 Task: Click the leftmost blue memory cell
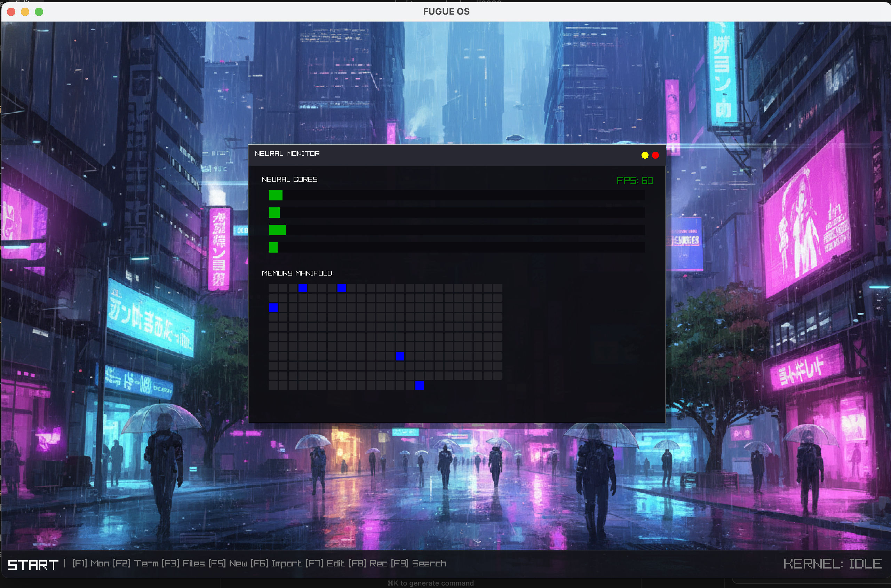pyautogui.click(x=273, y=308)
